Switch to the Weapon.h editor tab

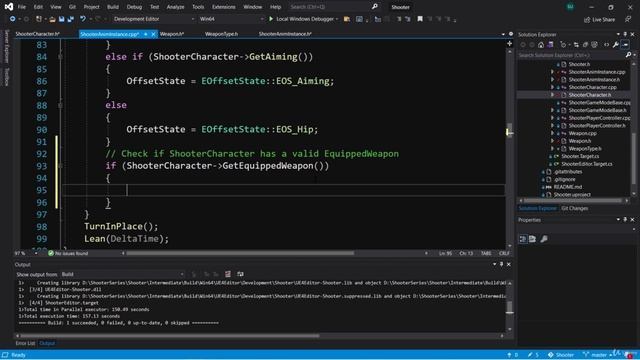pos(172,34)
